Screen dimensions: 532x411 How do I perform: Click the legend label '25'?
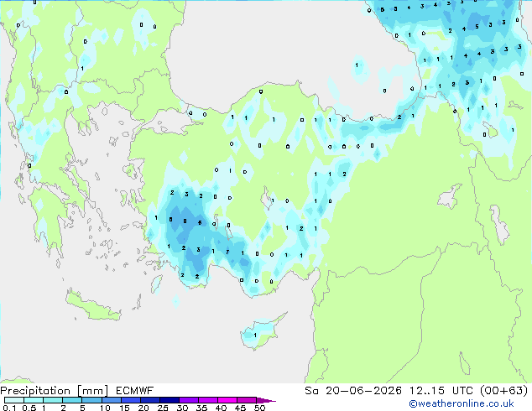163,408
